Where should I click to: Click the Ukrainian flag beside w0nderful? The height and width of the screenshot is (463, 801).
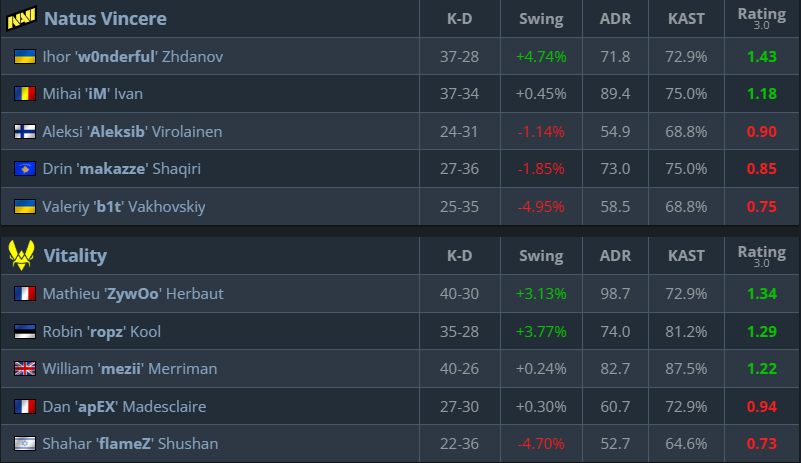coord(25,57)
